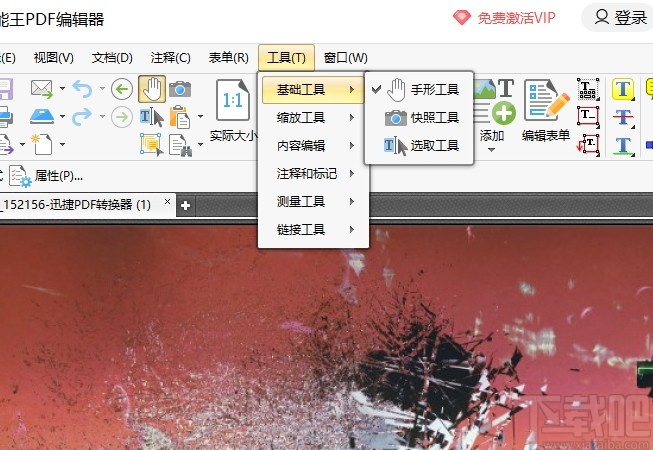The width and height of the screenshot is (653, 450).
Task: Switch to the 迅捷PDF转换器 (1) document tab
Action: [79, 205]
